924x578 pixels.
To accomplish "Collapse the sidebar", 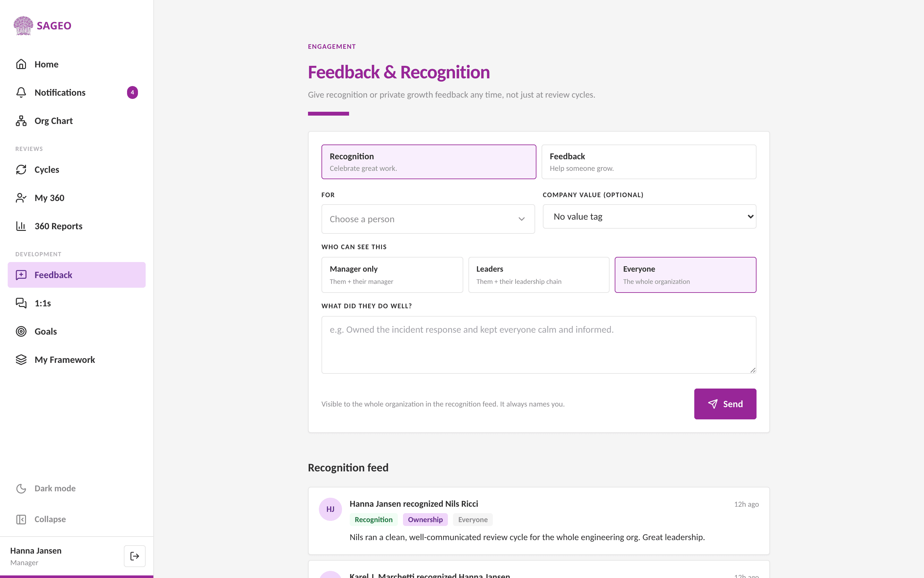I will tap(76, 520).
